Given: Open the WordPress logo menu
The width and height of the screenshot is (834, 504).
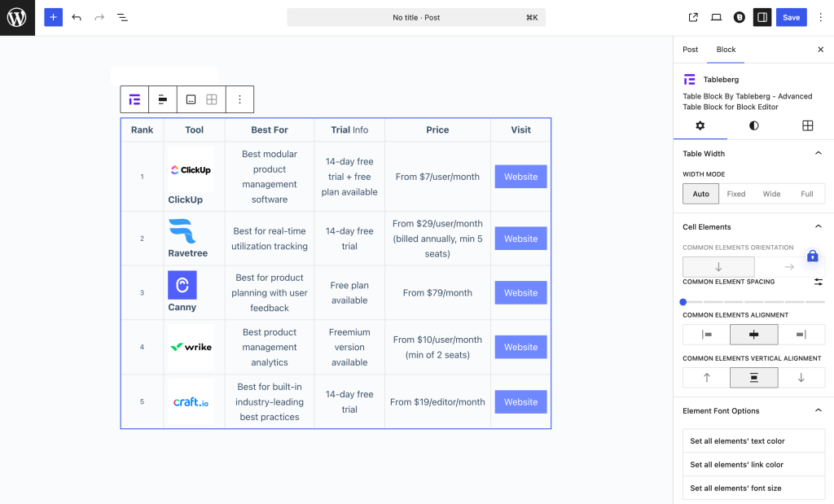Looking at the screenshot, I should coord(17,18).
